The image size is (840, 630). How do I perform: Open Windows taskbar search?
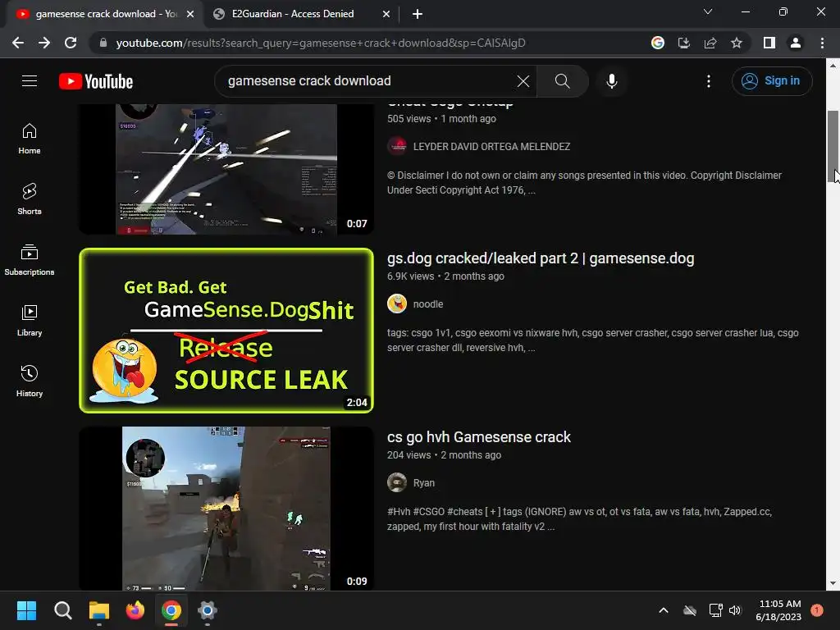click(62, 610)
